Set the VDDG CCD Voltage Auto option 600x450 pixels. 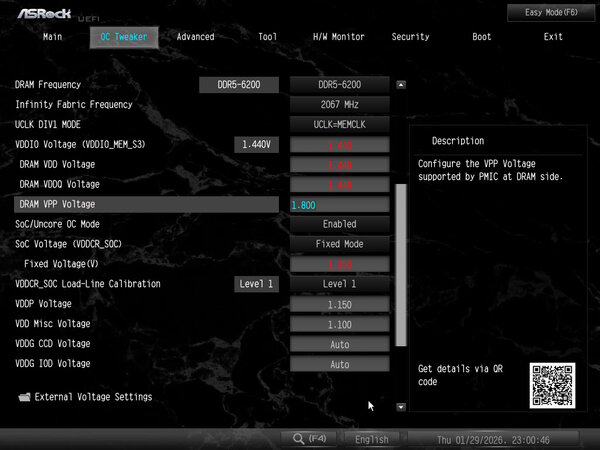coord(339,344)
